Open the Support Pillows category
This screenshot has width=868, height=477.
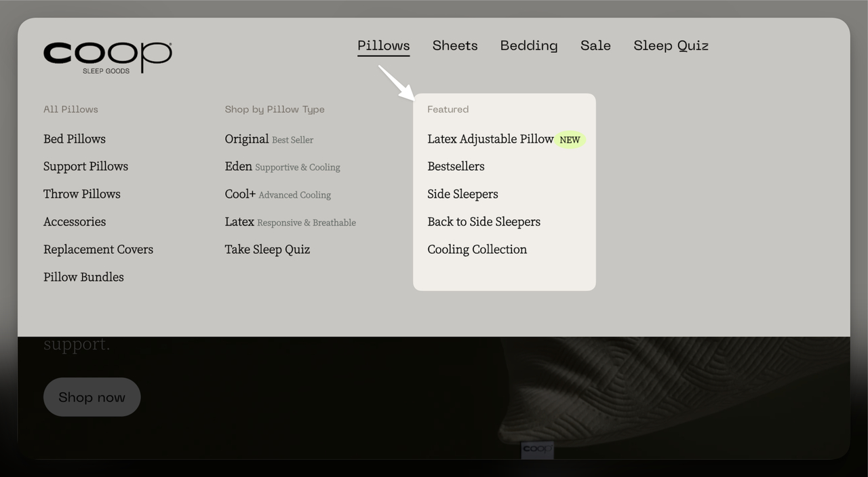point(85,166)
